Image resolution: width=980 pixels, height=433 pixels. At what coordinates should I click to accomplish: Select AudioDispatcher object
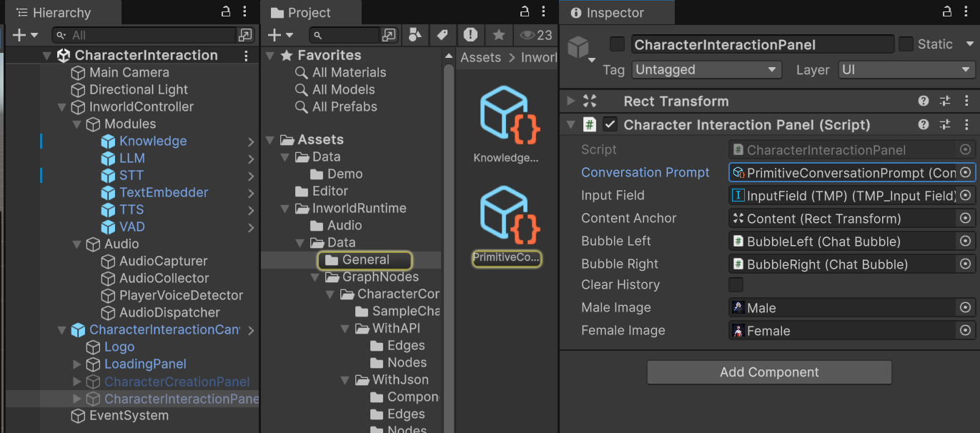click(169, 312)
